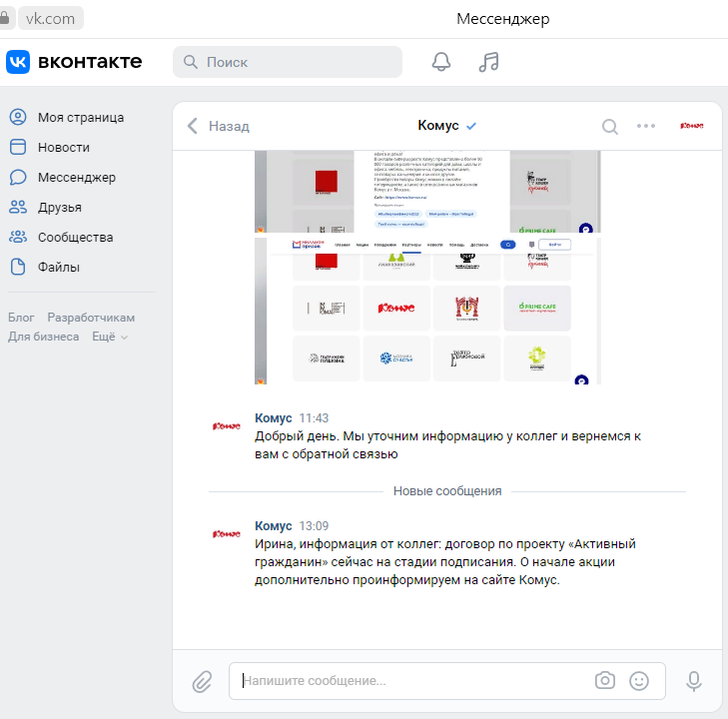This screenshot has width=728, height=719.
Task: Click the vk.com address in URL bar
Action: (x=51, y=18)
